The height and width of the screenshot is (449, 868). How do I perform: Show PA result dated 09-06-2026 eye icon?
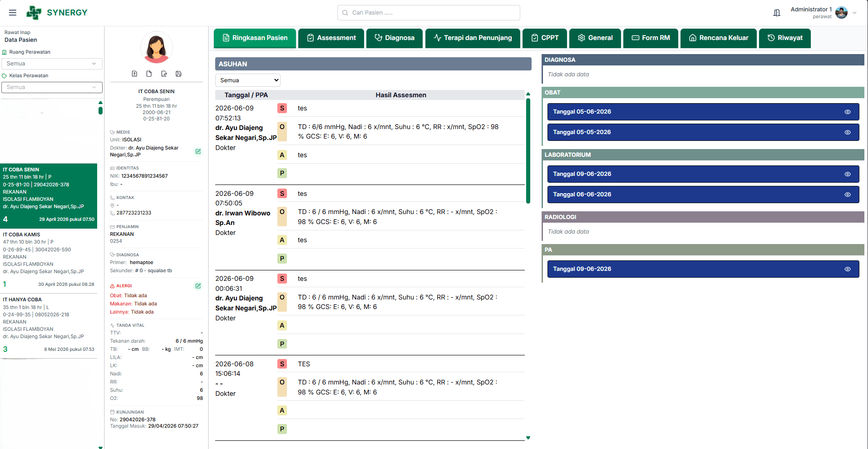coord(848,269)
